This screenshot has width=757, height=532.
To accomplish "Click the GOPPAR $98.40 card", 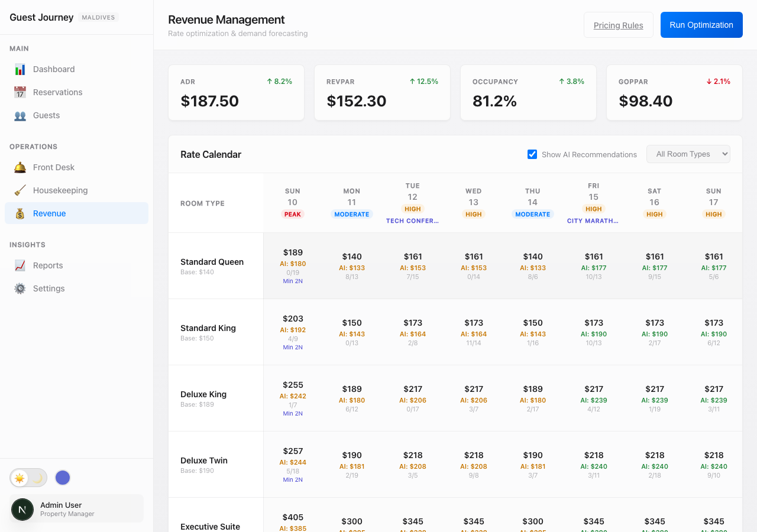I will (674, 93).
